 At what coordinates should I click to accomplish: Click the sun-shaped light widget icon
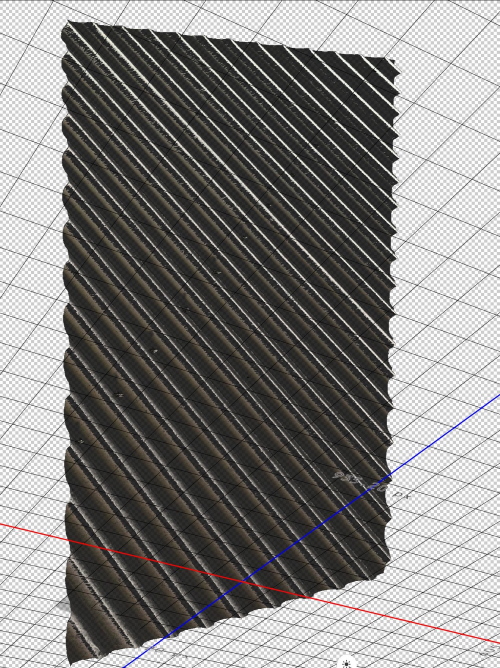click(x=346, y=664)
